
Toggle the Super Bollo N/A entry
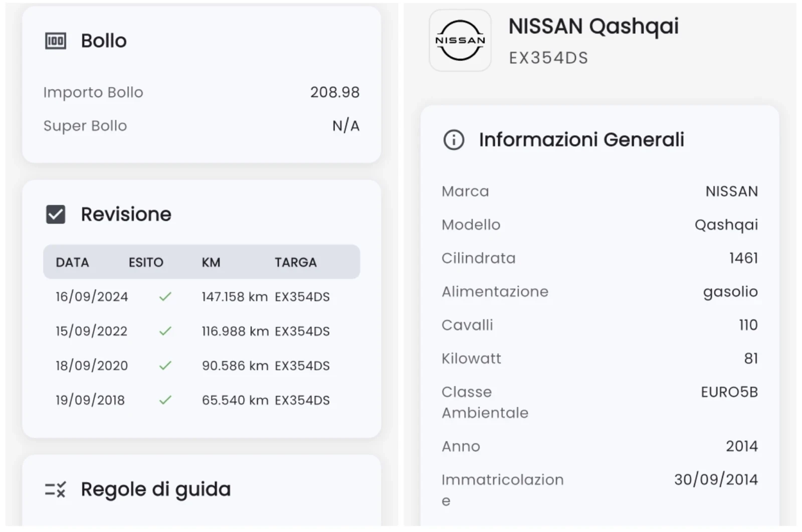tap(346, 125)
